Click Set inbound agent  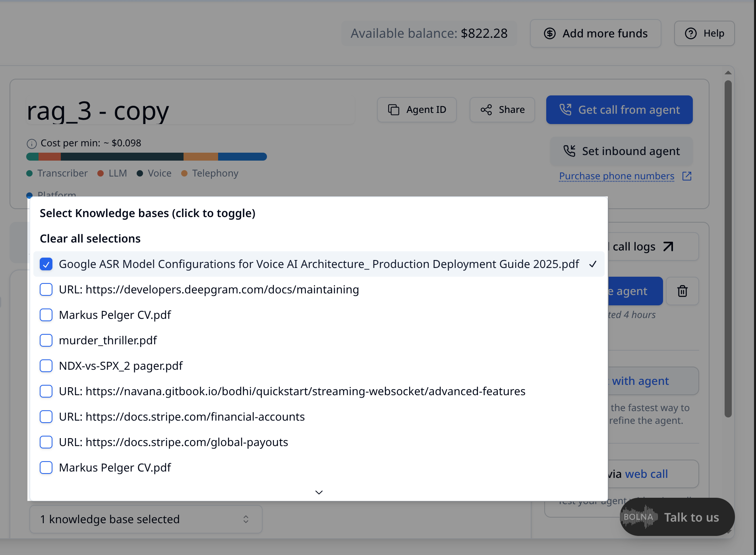(x=621, y=151)
